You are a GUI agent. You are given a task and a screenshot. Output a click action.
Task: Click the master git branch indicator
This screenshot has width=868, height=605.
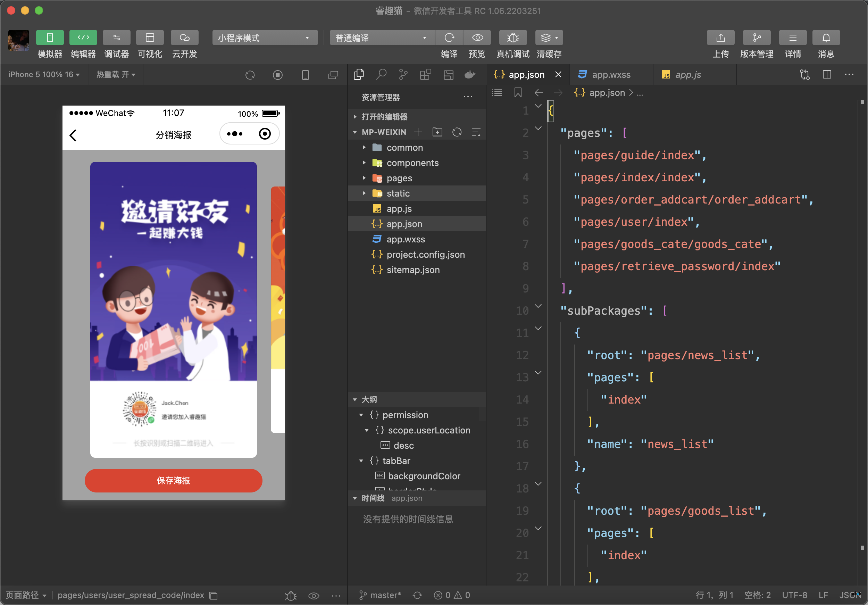tap(380, 595)
